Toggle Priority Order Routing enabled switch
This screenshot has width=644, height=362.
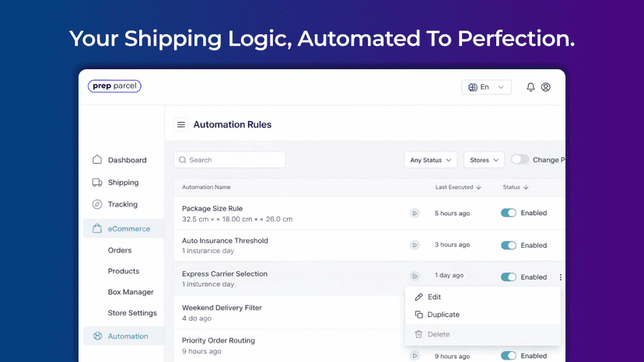(509, 356)
